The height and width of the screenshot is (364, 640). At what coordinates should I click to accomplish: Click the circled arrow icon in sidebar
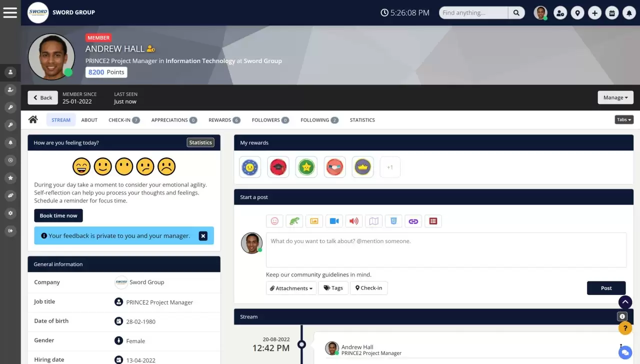click(x=10, y=160)
